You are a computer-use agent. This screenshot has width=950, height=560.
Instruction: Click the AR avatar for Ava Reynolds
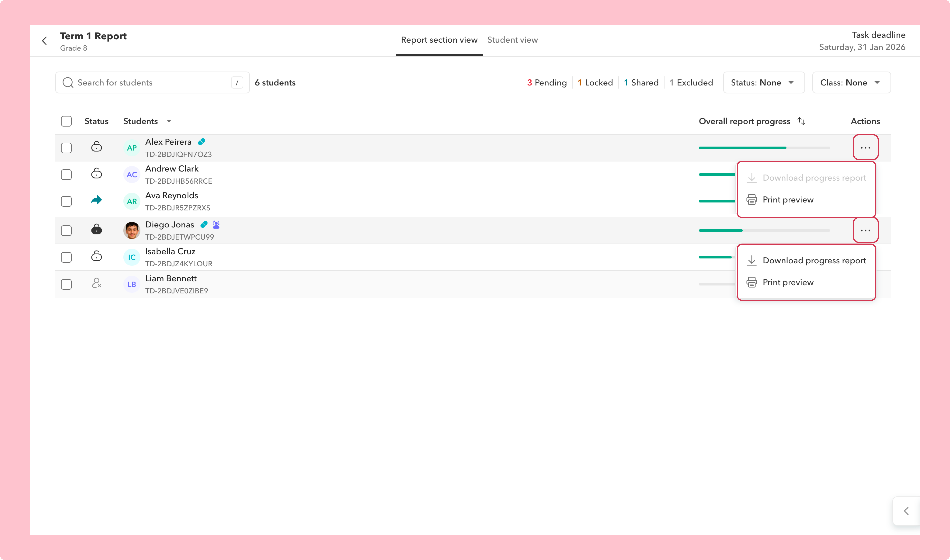(132, 202)
